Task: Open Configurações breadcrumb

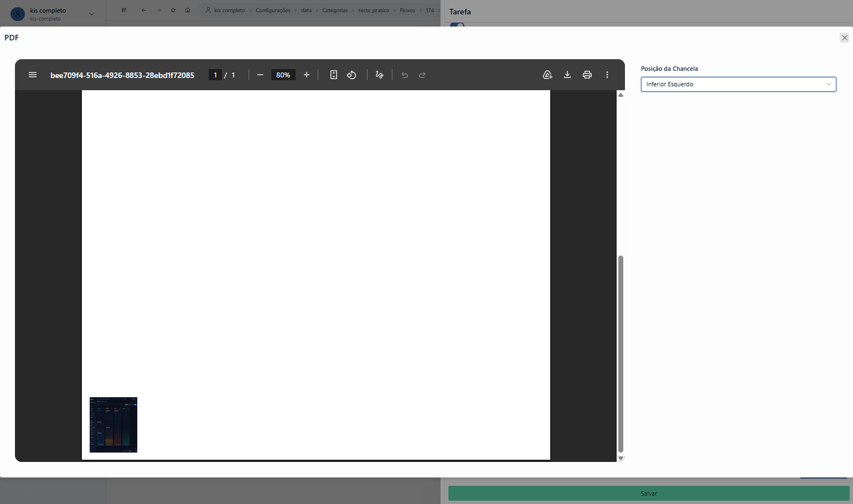Action: (273, 11)
